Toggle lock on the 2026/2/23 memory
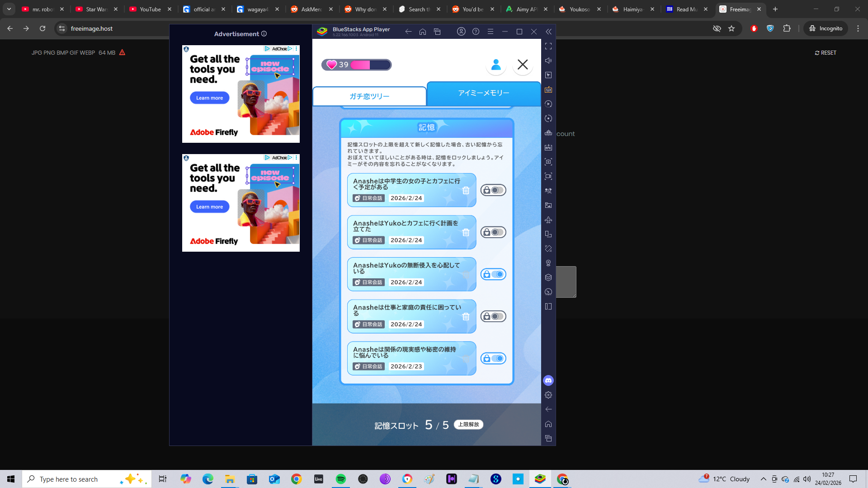 493,358
